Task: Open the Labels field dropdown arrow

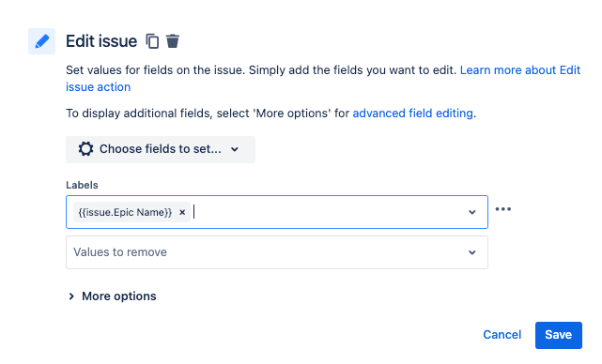Action: tap(471, 212)
